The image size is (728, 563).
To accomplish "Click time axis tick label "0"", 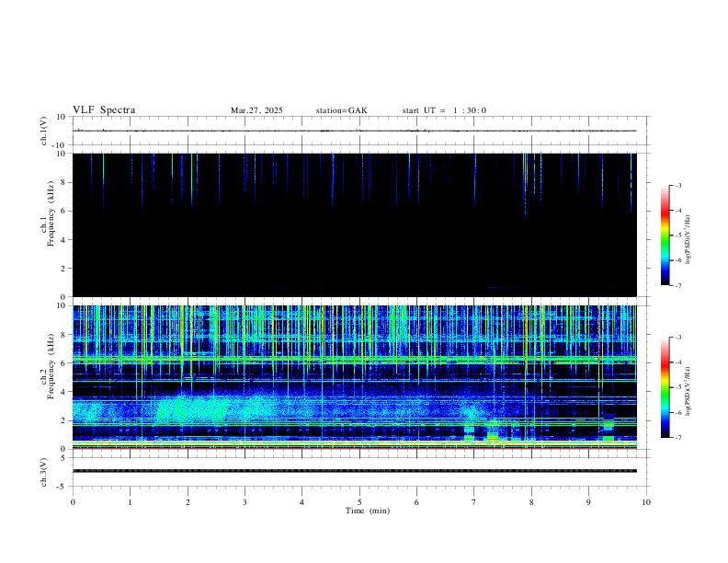I will (73, 502).
